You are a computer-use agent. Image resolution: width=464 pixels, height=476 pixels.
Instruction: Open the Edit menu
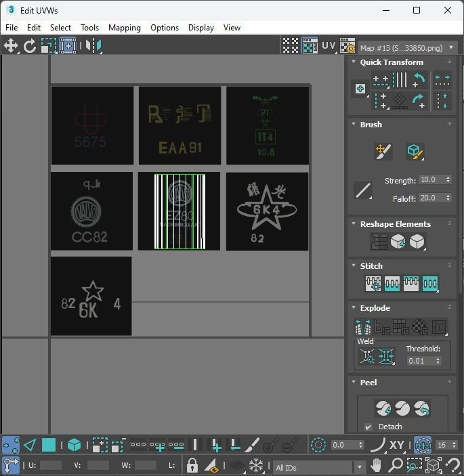tap(34, 28)
